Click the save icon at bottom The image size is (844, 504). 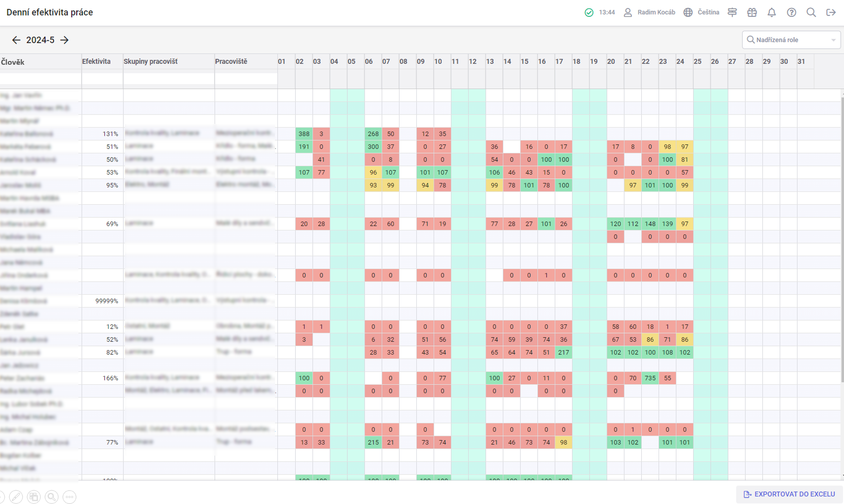(x=34, y=496)
